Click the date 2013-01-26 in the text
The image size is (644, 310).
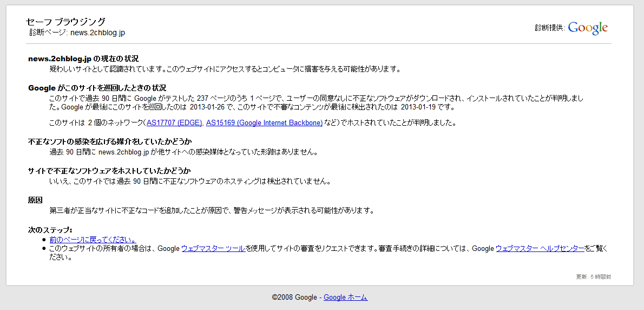click(x=207, y=107)
